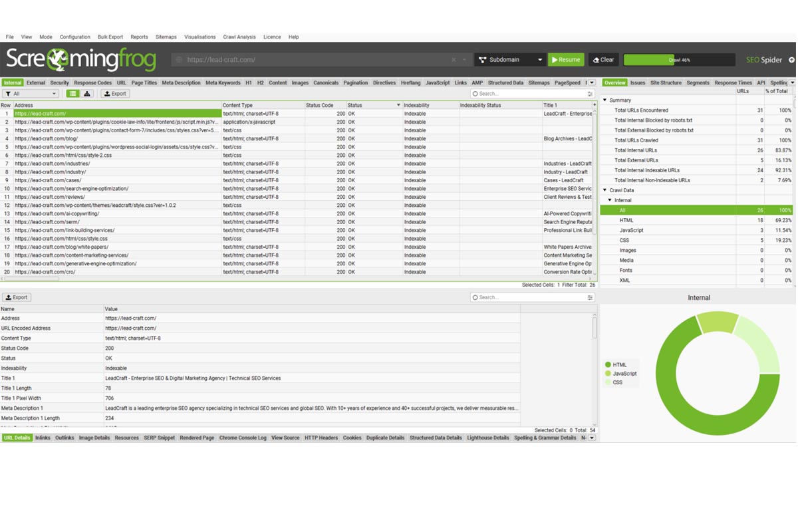
Task: Clear the URL with the X icon
Action: point(454,60)
